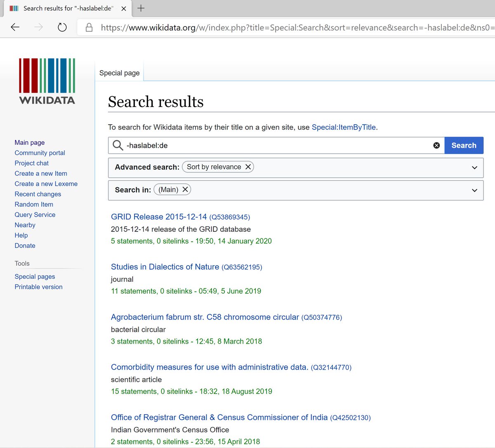Click the '(Main)' namespace tag label
495x448 pixels.
[168, 189]
